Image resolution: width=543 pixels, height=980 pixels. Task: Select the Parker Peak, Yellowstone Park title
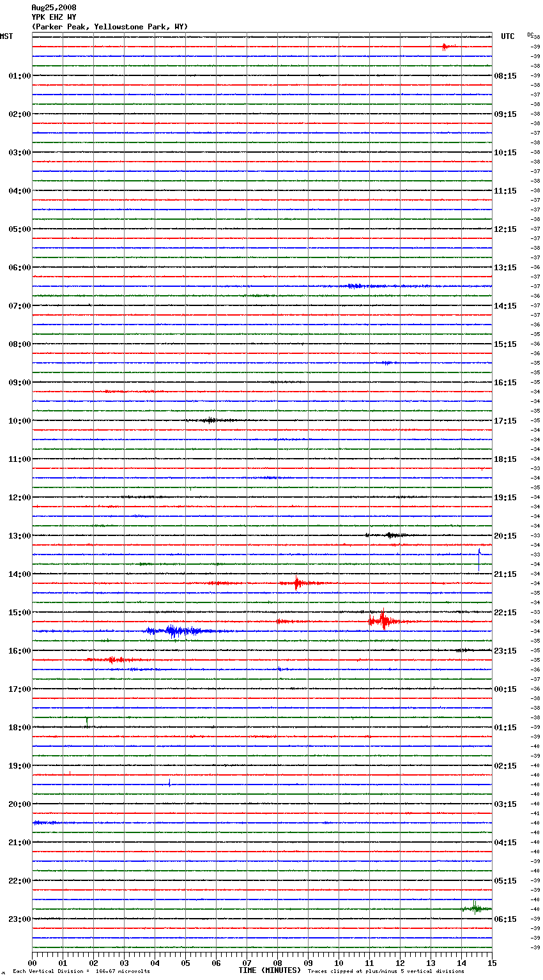110,27
